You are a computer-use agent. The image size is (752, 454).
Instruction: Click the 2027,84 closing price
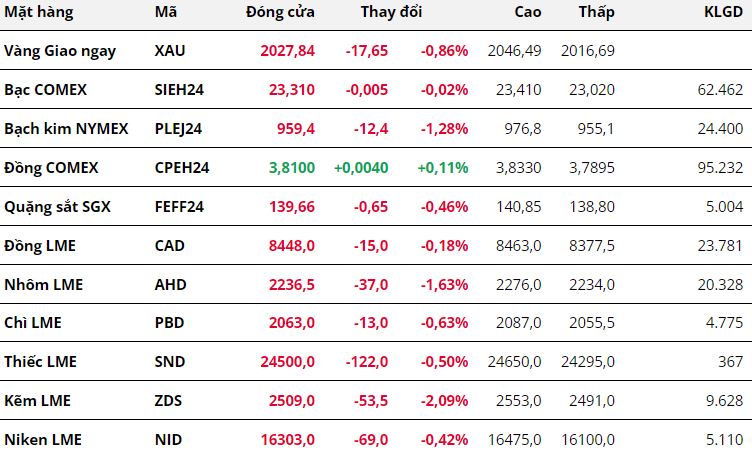coord(285,50)
